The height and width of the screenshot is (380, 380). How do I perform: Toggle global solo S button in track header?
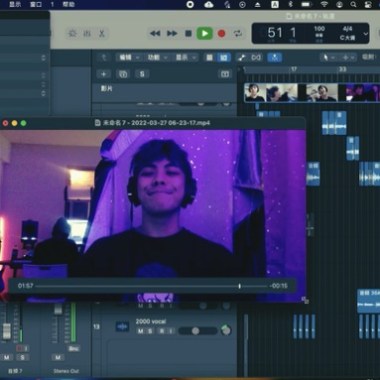[142, 74]
